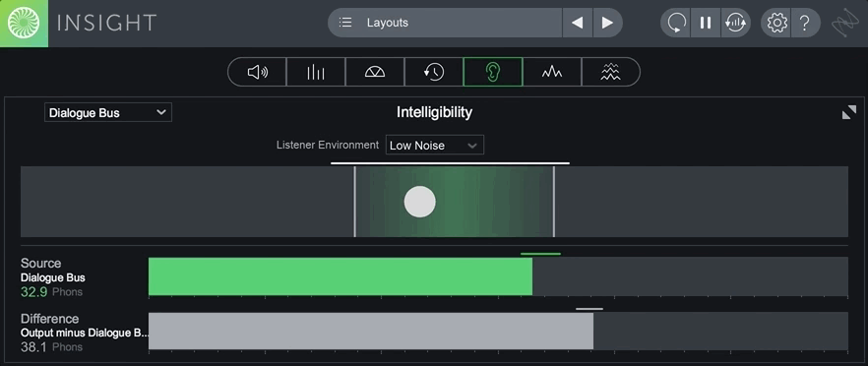Toggle the History clock module
This screenshot has width=868, height=366.
(x=434, y=72)
